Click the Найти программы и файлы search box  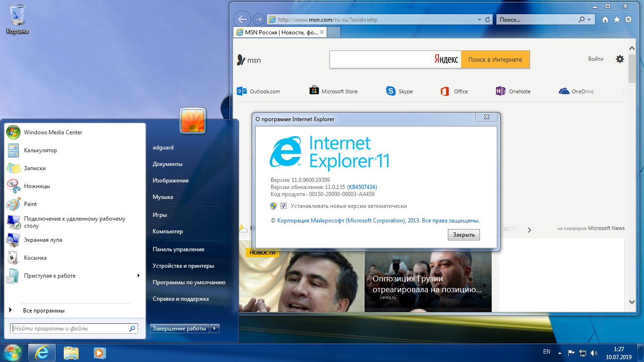coord(74,329)
